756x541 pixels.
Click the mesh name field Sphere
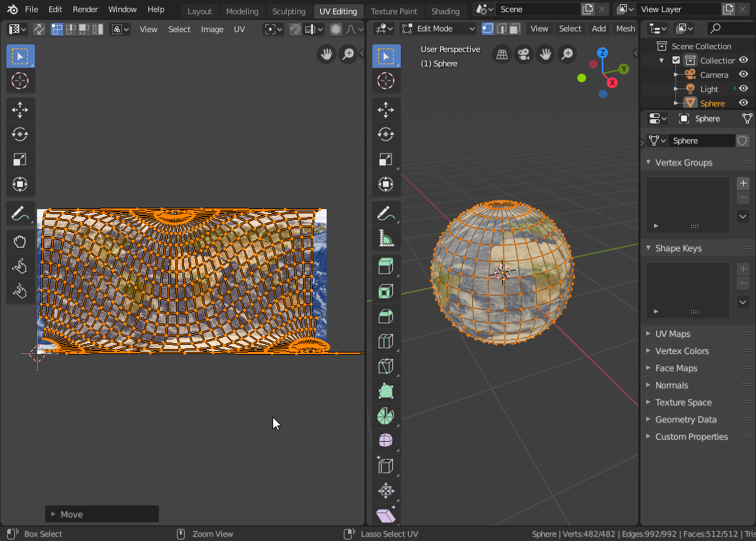tap(701, 141)
